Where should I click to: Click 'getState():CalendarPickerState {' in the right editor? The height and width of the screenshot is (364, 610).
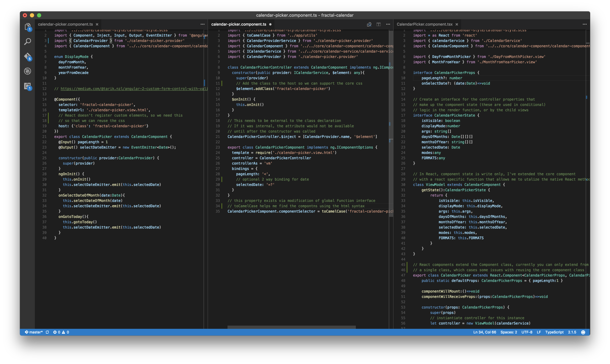[455, 190]
